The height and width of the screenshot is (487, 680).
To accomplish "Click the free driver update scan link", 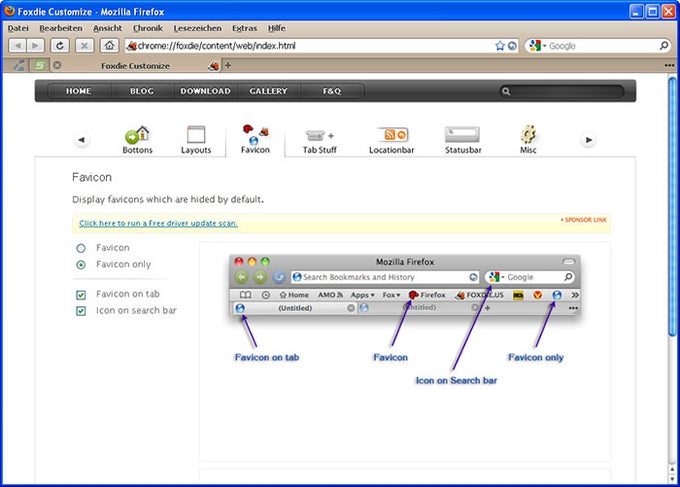I will pyautogui.click(x=158, y=223).
